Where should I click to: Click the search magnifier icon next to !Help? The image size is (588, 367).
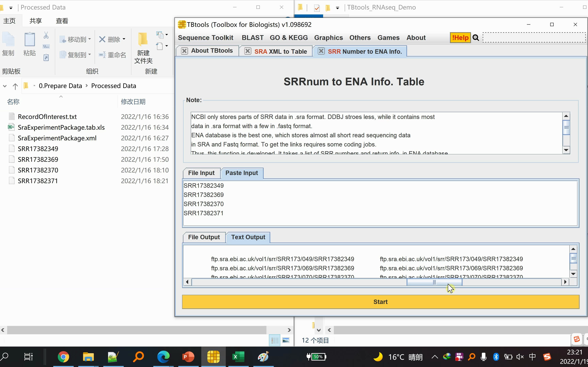point(476,38)
